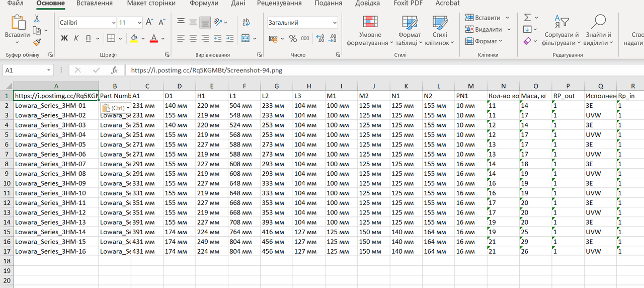This screenshot has width=644, height=288.
Task: Open the Foxit PDF tab
Action: 407,4
